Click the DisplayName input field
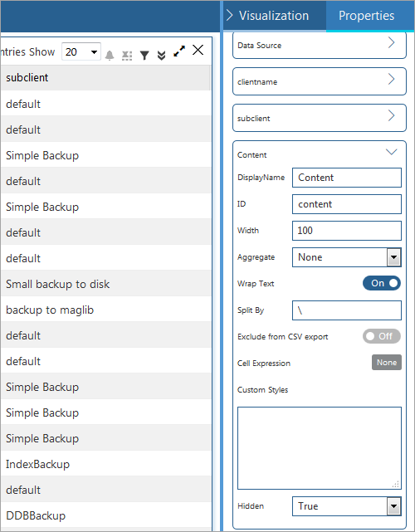This screenshot has height=532, width=415. click(x=347, y=178)
